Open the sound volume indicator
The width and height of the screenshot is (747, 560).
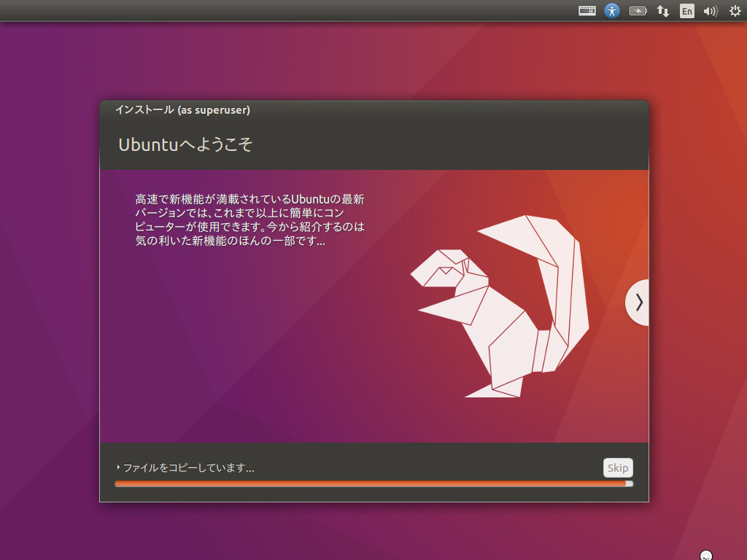coord(711,11)
